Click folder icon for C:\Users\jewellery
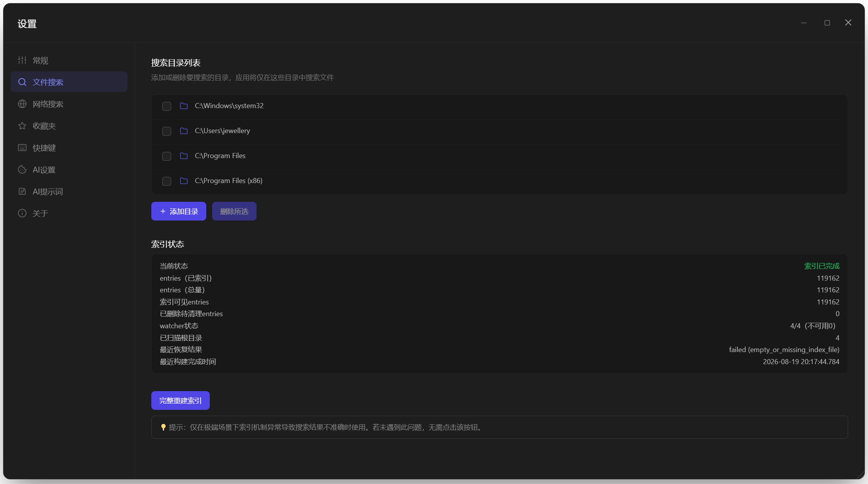 click(x=184, y=131)
